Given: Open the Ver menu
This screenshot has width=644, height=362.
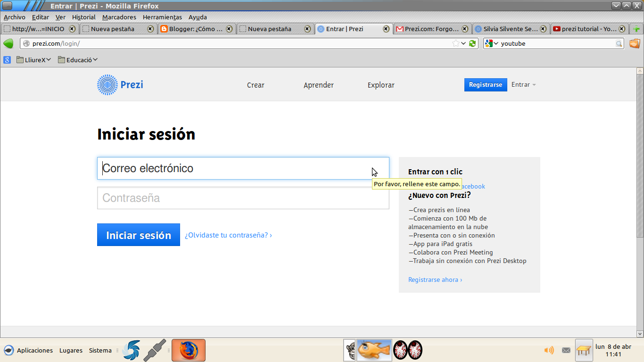Looking at the screenshot, I should point(60,17).
